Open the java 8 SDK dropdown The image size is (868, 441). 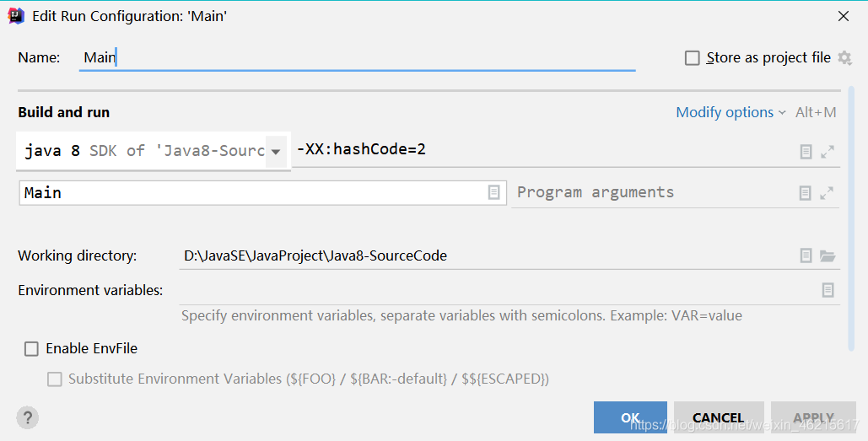coord(276,152)
